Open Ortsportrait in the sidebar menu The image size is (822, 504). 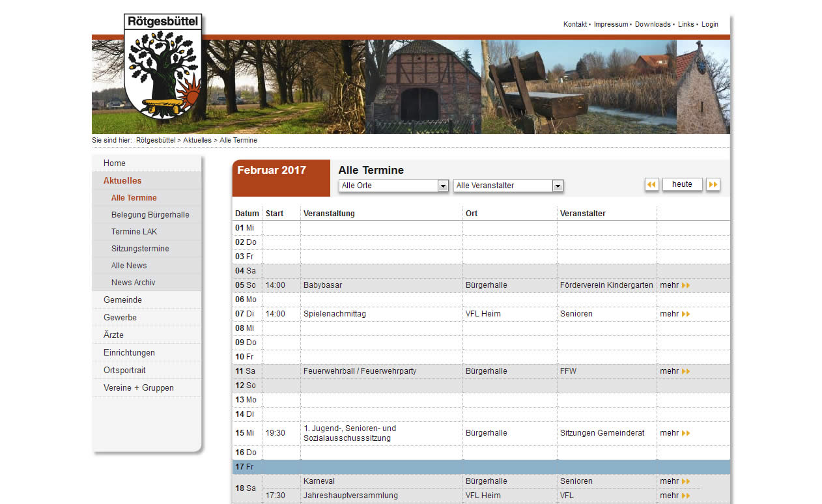(147, 370)
